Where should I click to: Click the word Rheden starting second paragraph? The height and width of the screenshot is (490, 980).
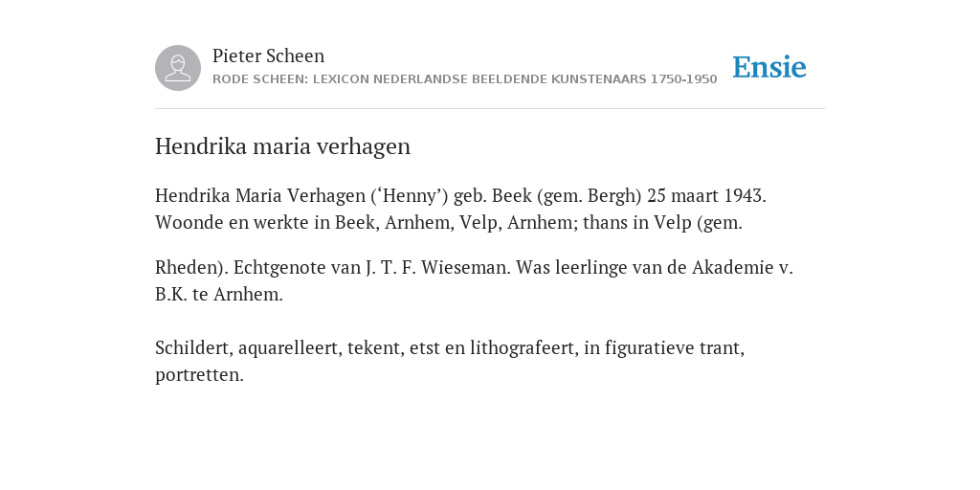point(191,268)
